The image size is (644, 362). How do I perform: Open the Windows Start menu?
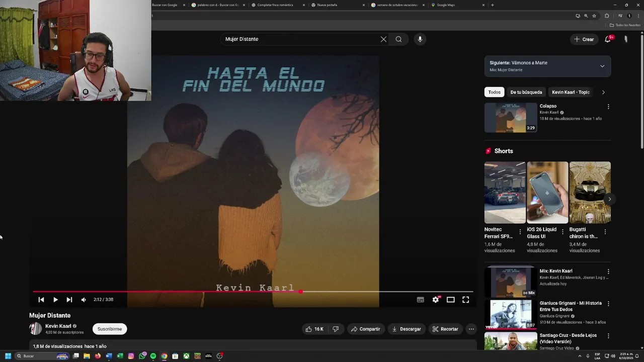point(8,356)
